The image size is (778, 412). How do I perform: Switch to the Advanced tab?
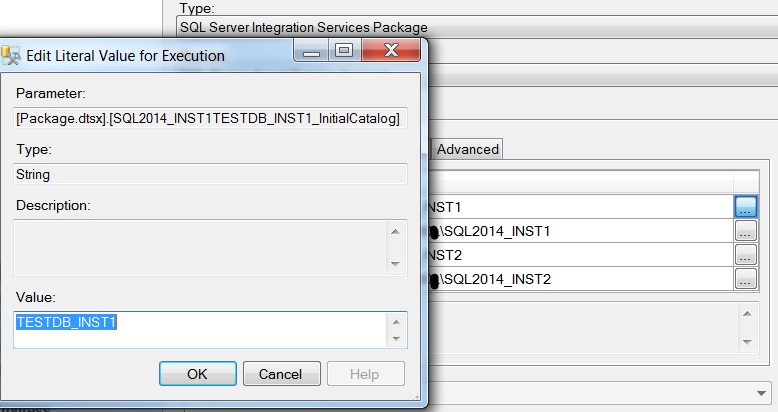pyautogui.click(x=467, y=149)
